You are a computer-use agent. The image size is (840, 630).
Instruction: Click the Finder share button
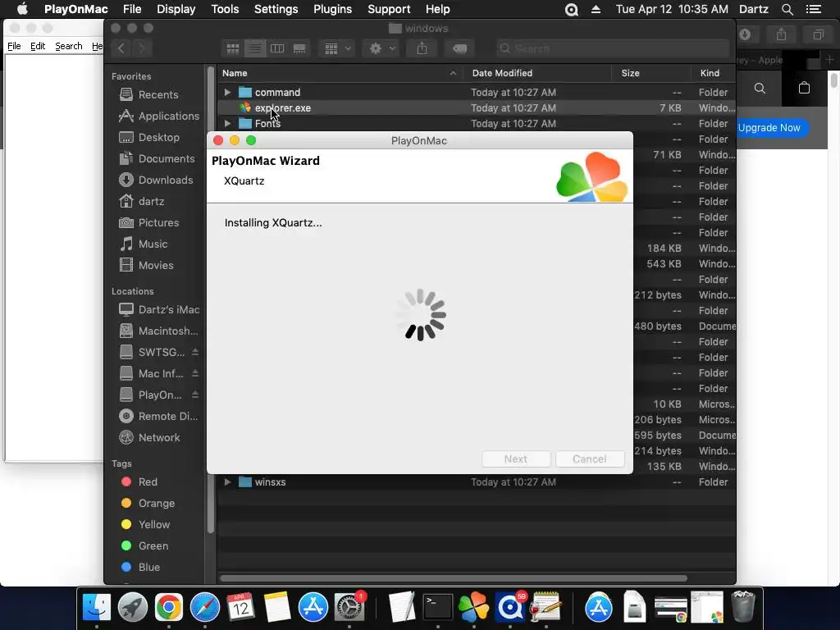click(x=422, y=48)
